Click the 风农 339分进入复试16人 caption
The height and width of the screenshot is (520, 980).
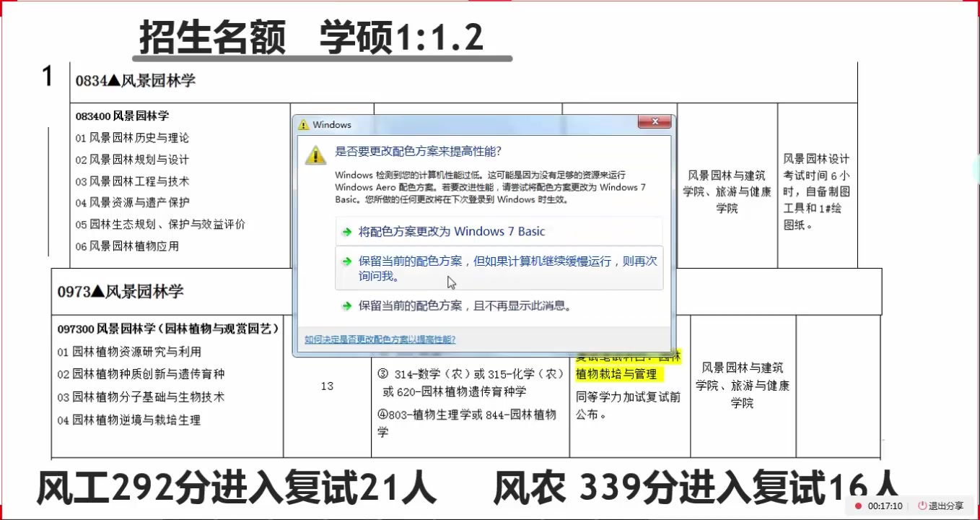(x=696, y=487)
